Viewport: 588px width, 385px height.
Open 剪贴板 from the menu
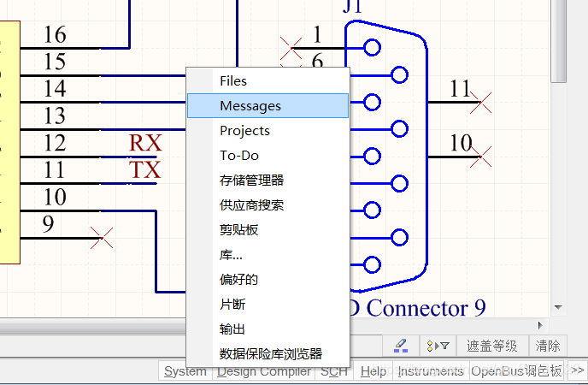tap(268, 229)
